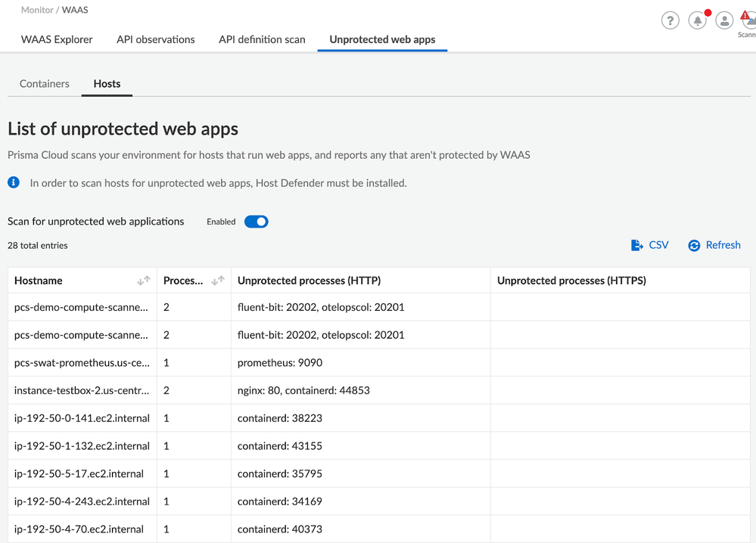Sort table by Hostname arrows icon

tap(143, 281)
